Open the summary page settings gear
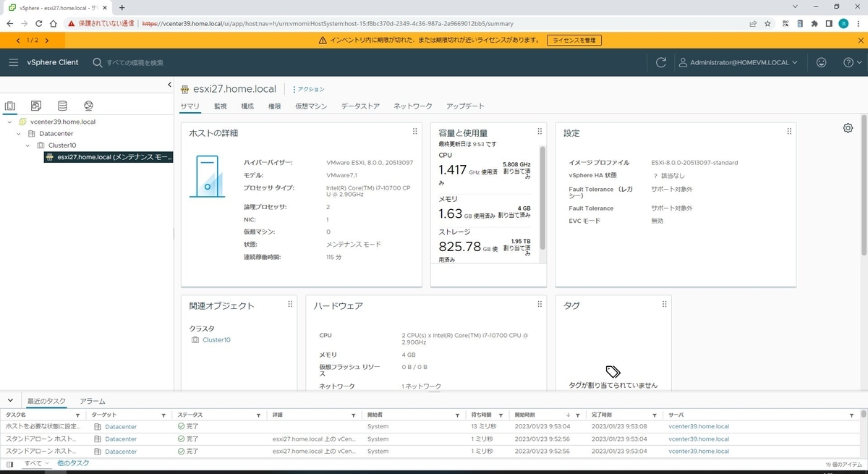The width and height of the screenshot is (868, 474). pyautogui.click(x=848, y=128)
